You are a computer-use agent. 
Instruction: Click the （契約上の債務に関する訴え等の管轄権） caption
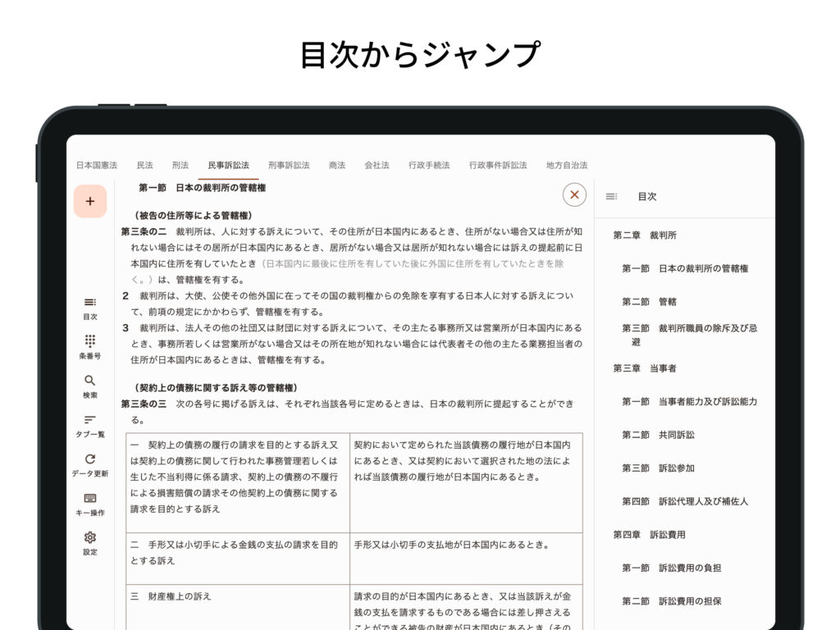(x=214, y=387)
